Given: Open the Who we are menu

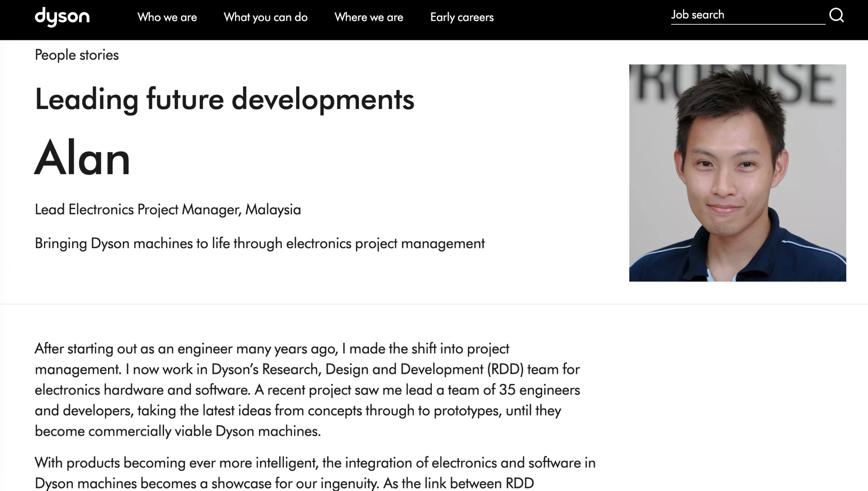Looking at the screenshot, I should (167, 17).
